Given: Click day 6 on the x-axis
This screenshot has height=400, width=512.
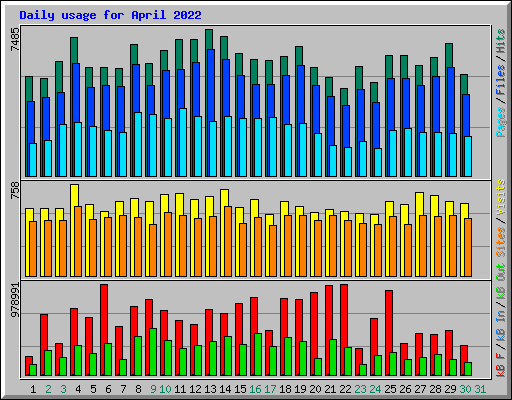Looking at the screenshot, I should [x=108, y=389].
